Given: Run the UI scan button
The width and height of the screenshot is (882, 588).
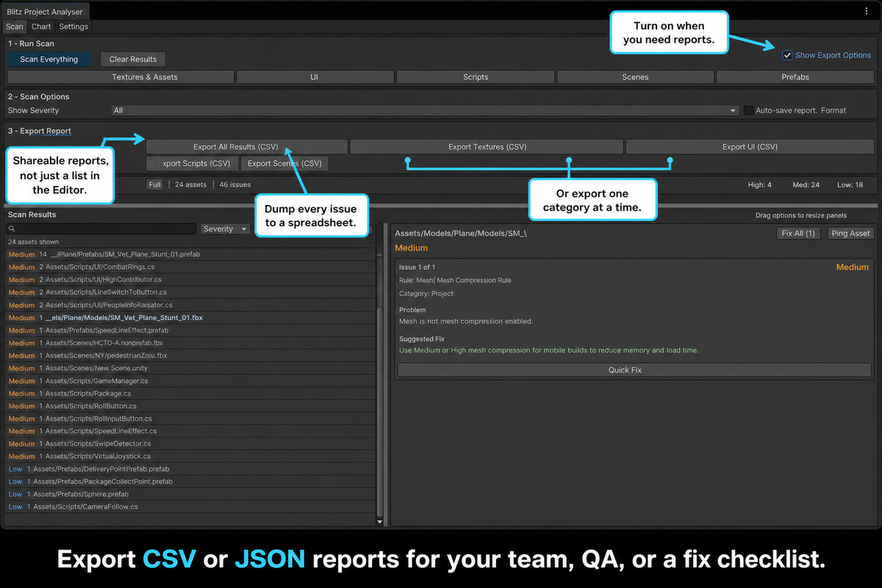Looking at the screenshot, I should point(315,76).
